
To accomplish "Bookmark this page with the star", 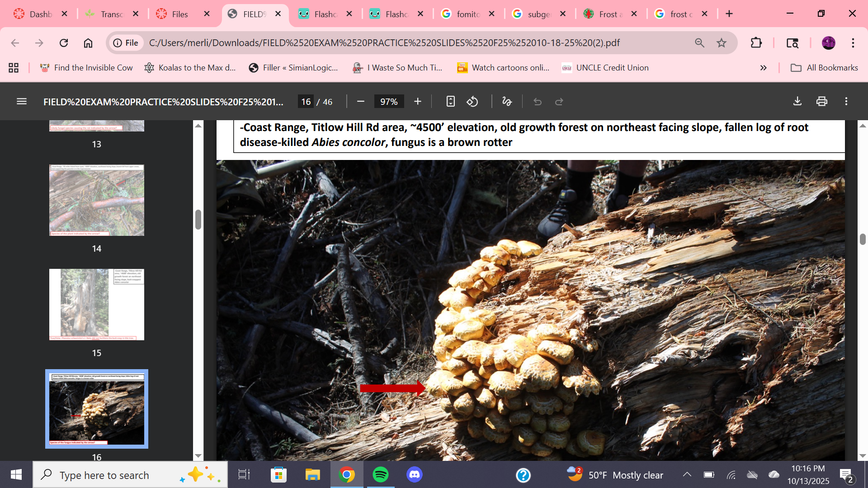I will (x=721, y=43).
